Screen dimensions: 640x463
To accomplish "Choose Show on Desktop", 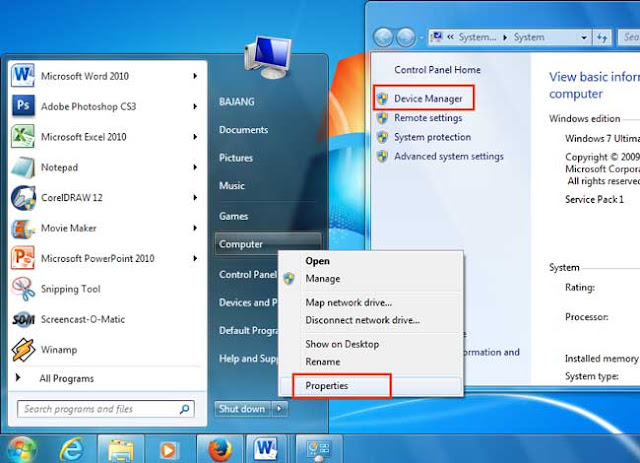I will click(x=342, y=344).
